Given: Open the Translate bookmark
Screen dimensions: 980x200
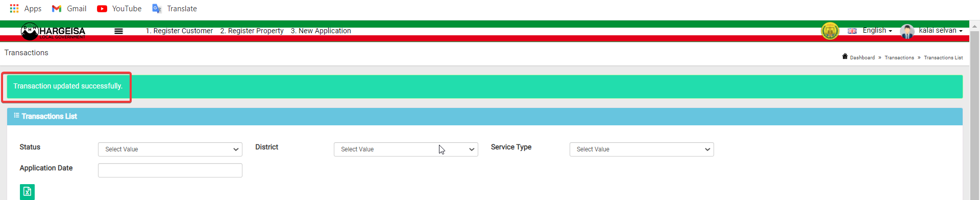Looking at the screenshot, I should [175, 9].
